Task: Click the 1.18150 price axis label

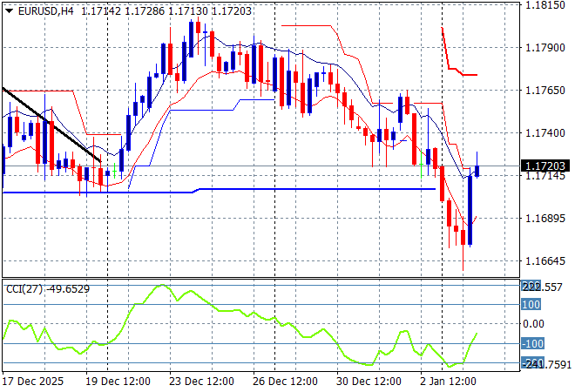Action: (545, 5)
